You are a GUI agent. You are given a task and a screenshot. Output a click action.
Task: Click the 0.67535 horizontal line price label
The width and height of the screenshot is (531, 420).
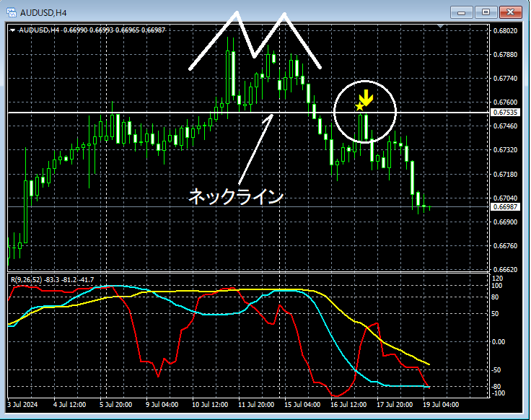505,112
